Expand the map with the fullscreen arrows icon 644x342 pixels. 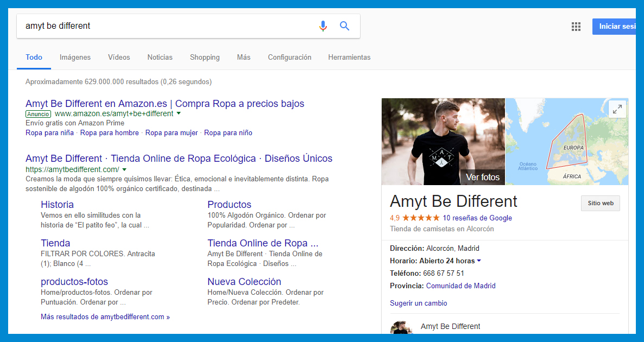pyautogui.click(x=617, y=109)
